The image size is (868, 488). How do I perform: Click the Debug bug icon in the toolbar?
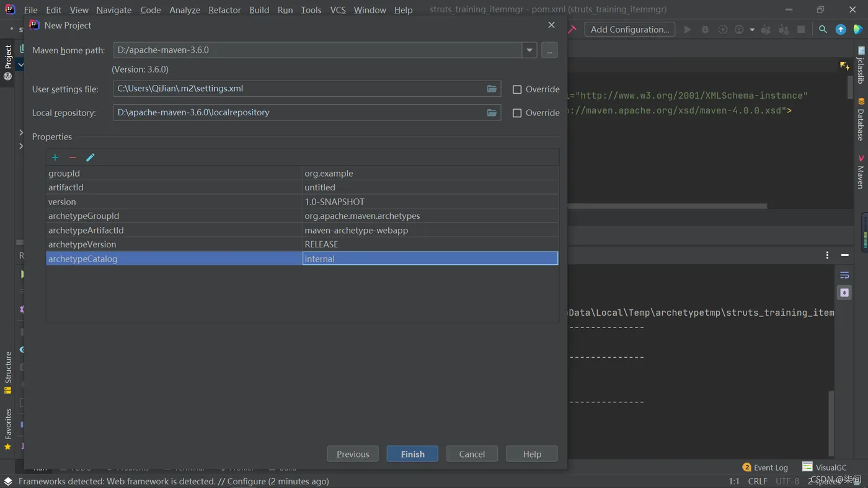[705, 29]
